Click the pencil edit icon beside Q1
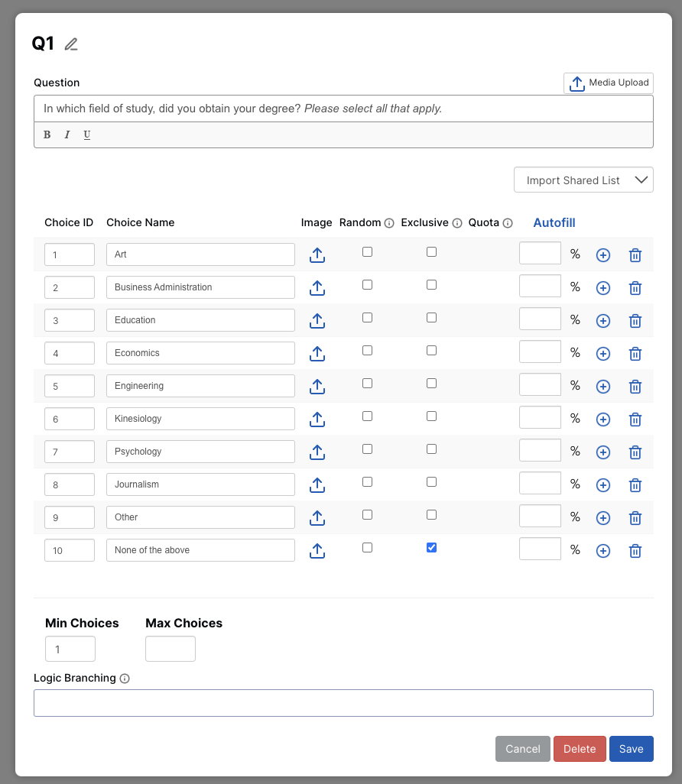Screen dimensions: 682x784 (x=71, y=44)
